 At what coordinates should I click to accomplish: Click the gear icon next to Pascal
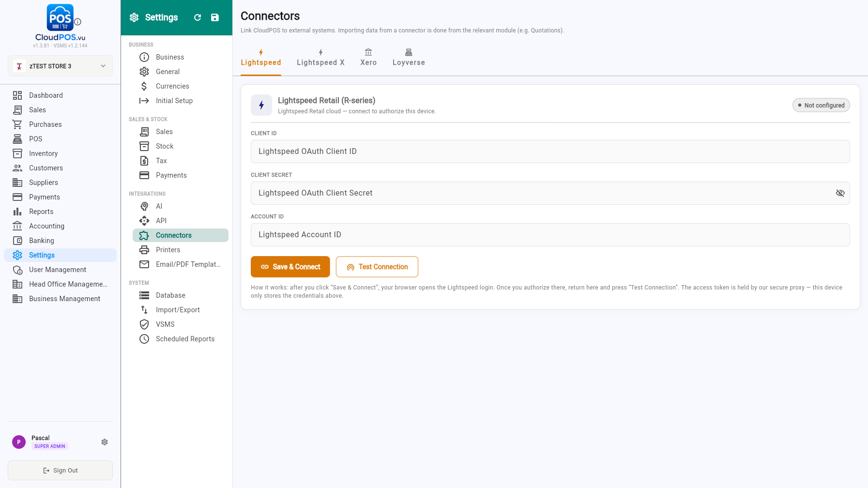tap(105, 442)
